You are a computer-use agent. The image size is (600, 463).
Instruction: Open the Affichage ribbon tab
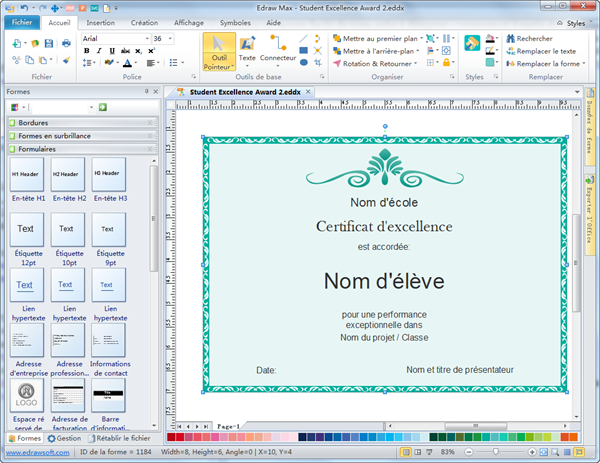click(x=188, y=21)
